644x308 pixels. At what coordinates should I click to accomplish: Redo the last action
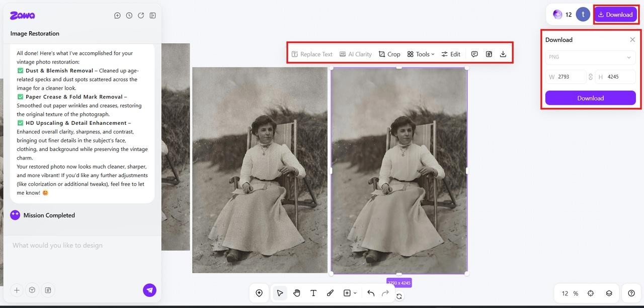tap(385, 293)
